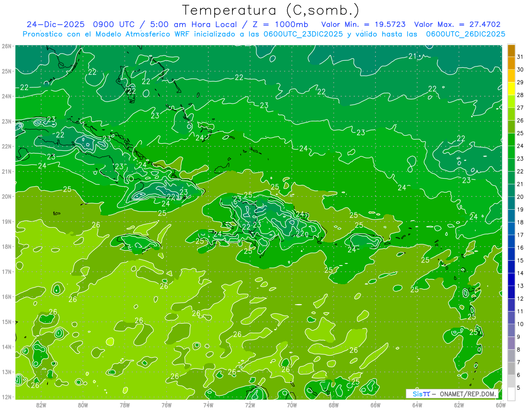Select '0600UTC_23DIC2025' initialization text
This screenshot has width=532, height=411.
[x=303, y=34]
